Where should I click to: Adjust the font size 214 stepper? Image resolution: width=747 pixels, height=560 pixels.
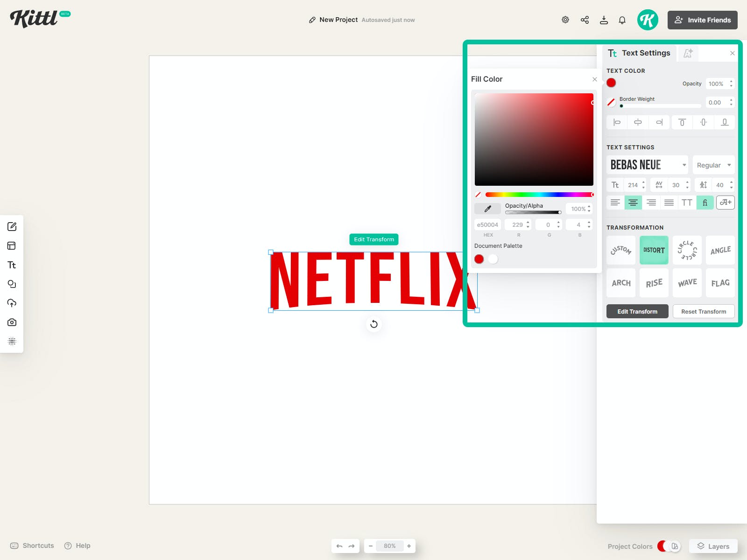643,185
